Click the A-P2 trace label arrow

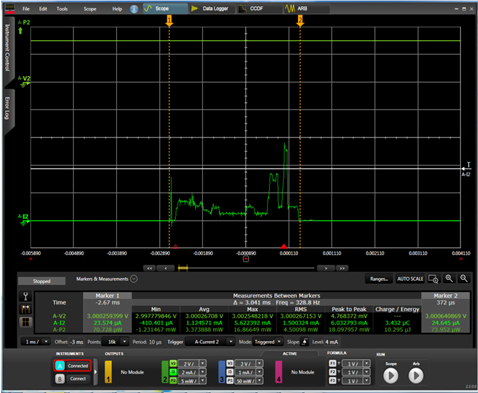21,31
